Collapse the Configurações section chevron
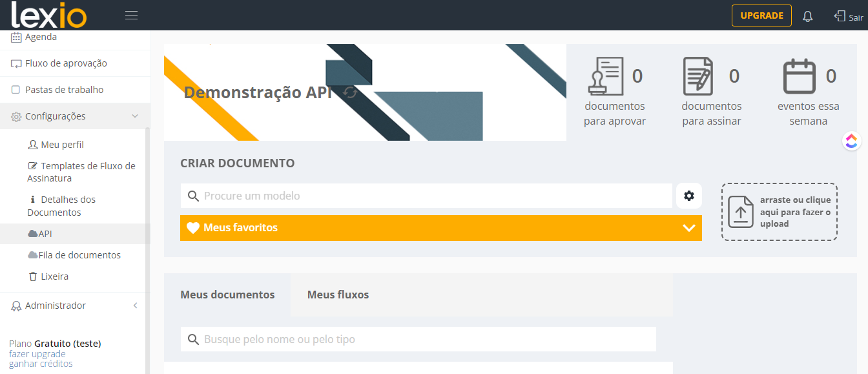Viewport: 868px width, 374px height. (135, 116)
